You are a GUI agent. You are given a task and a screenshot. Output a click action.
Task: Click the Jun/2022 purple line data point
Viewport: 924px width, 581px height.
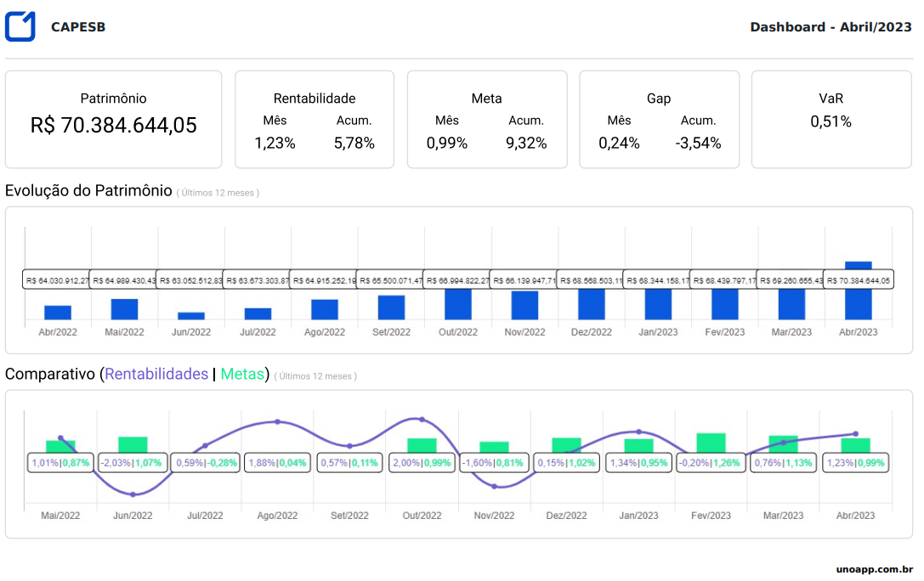(x=133, y=494)
